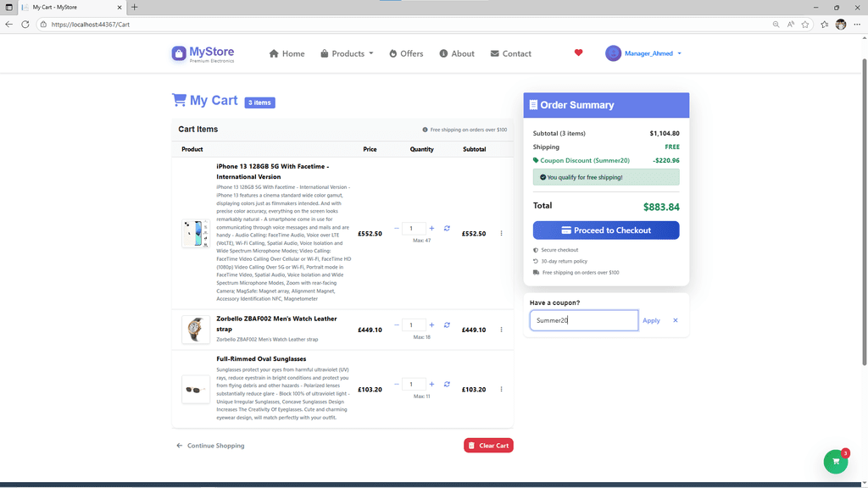The image size is (868, 488).
Task: Increase iPhone 13 quantity with plus
Action: coord(431,228)
